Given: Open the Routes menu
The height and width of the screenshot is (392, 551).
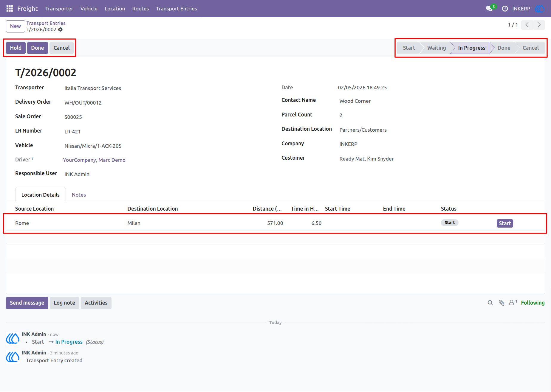Looking at the screenshot, I should tap(140, 9).
